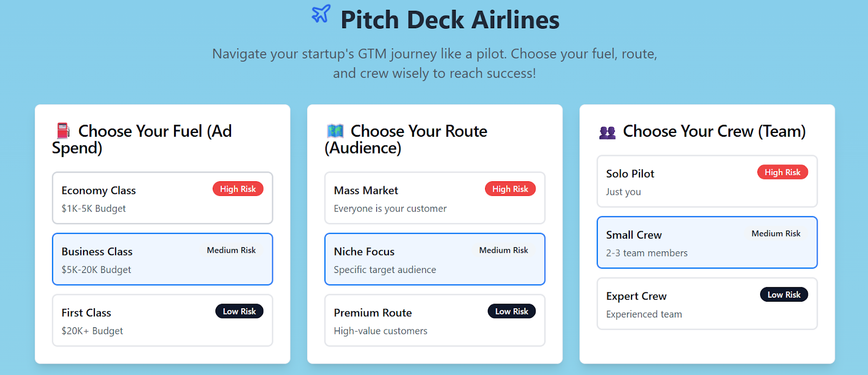Click the Low Risk badge on First Class
This screenshot has width=868, height=375.
pyautogui.click(x=239, y=311)
